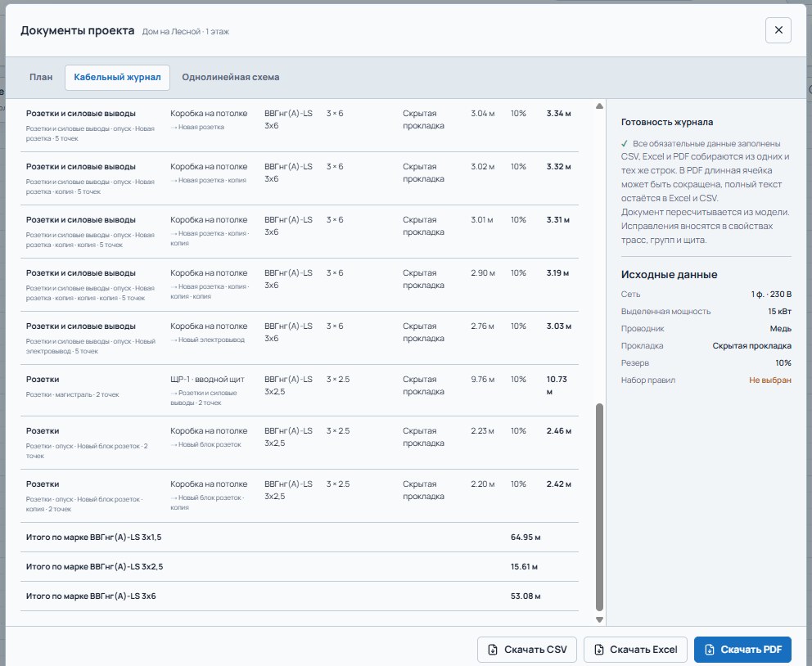Click the length value 3.01 м
The image size is (812, 666).
[481, 220]
